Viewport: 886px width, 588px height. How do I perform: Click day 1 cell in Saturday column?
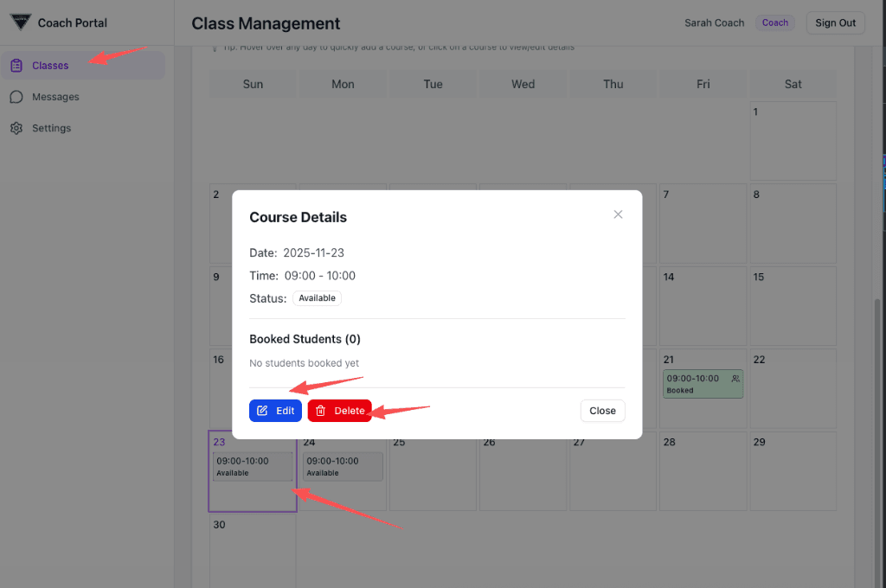(x=793, y=143)
